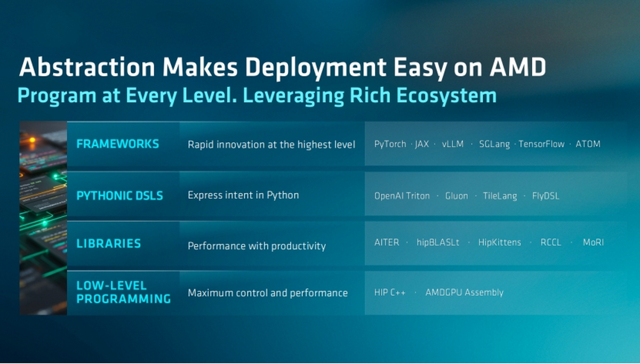Click the SGLang entry
This screenshot has width=640, height=364.
[x=494, y=144]
